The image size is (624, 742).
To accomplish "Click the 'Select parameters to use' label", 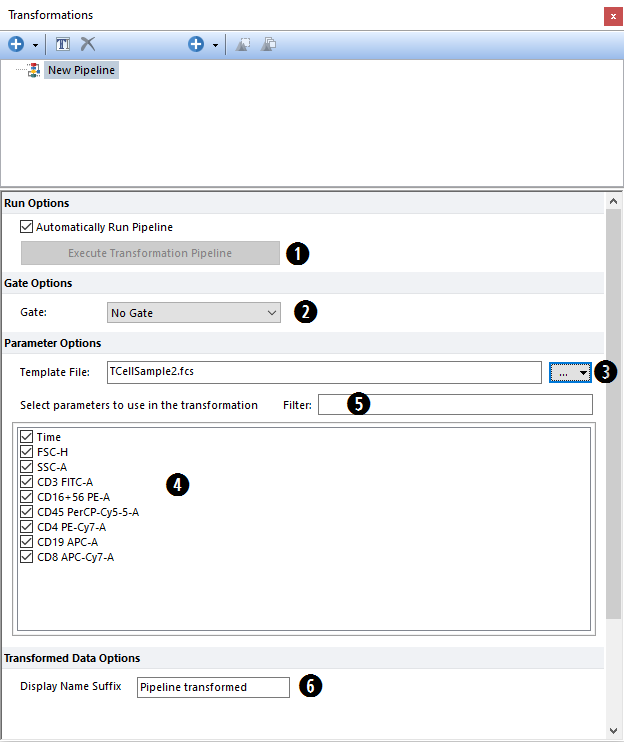I will click(x=139, y=405).
